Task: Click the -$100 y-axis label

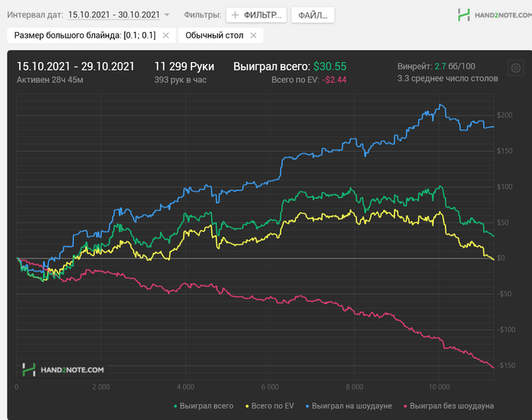Action: (506, 330)
